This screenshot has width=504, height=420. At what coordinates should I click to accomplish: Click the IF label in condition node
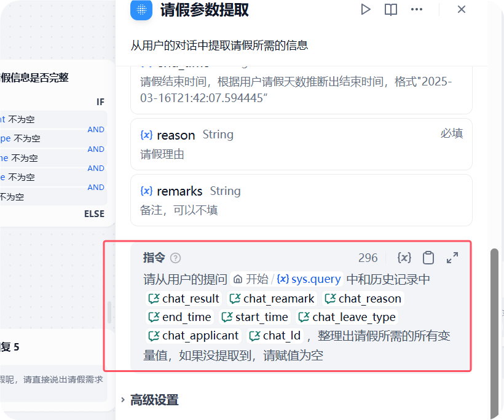(100, 102)
